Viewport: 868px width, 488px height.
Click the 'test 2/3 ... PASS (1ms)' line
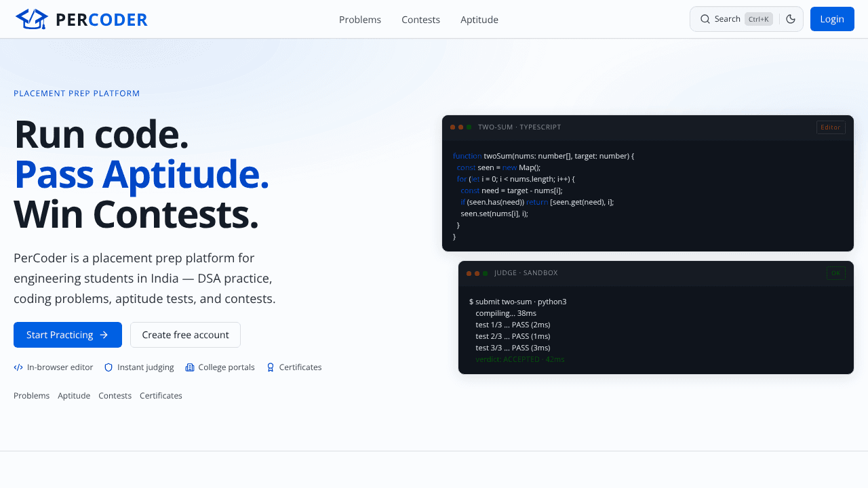click(x=513, y=336)
